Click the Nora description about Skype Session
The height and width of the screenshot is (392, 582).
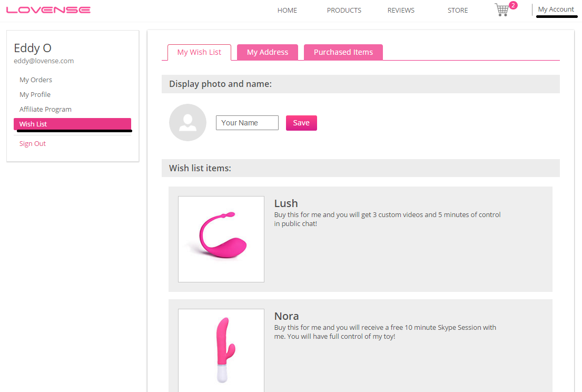(x=385, y=332)
